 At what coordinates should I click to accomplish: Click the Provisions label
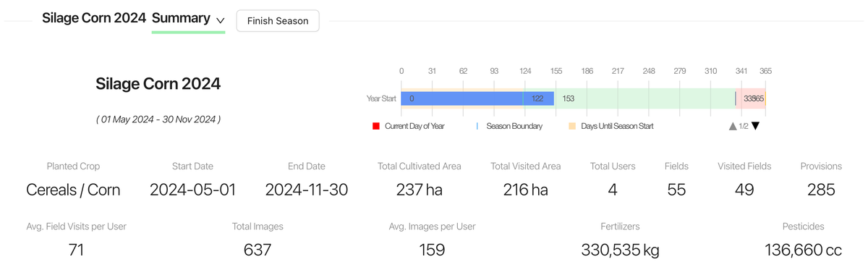click(821, 166)
